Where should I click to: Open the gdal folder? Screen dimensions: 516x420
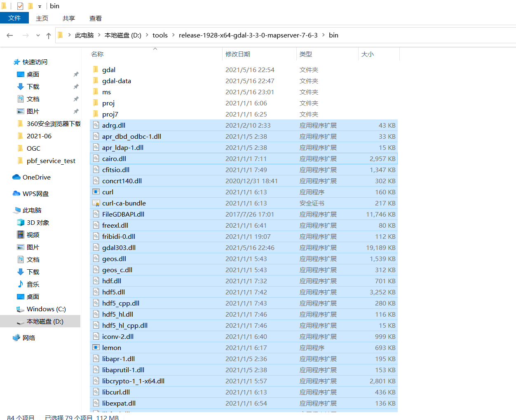point(108,70)
